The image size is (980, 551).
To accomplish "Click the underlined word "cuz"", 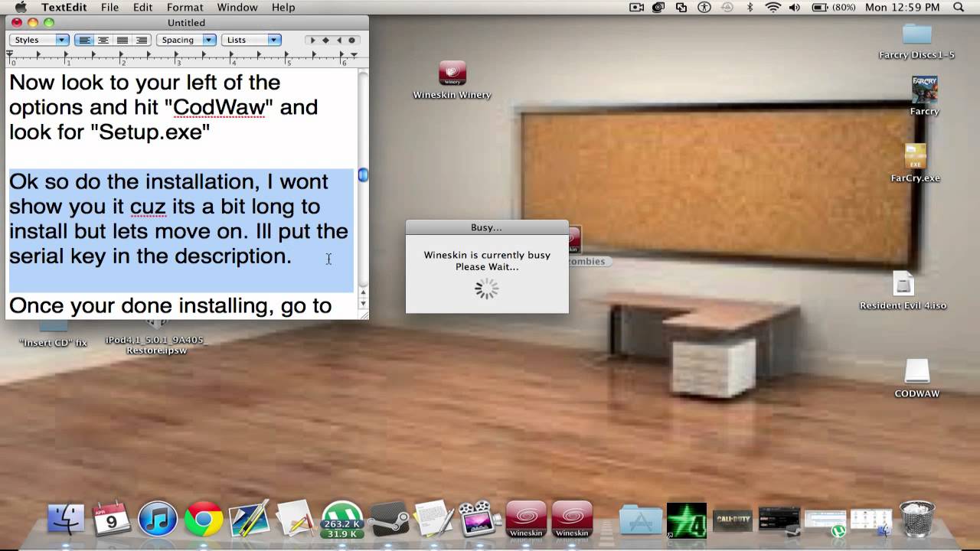I will tap(149, 206).
